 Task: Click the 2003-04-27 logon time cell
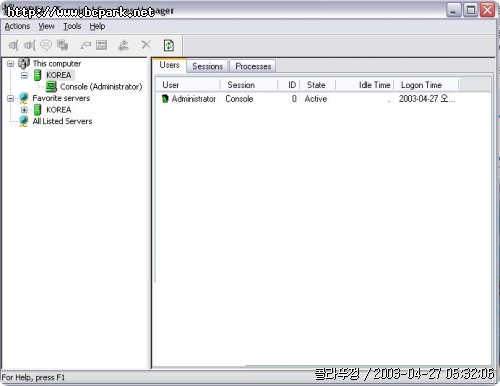tap(427, 99)
